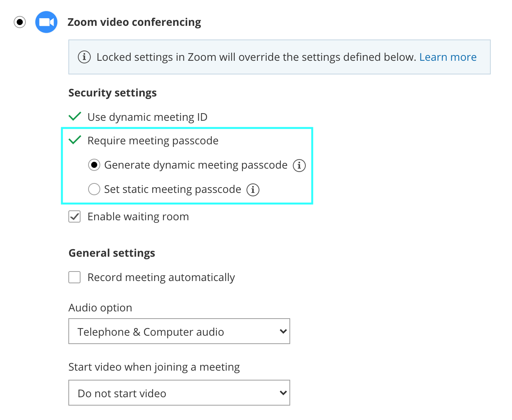Viewport: 512px width, 420px height.
Task: Open the Start video when joining dropdown
Action: coord(179,393)
